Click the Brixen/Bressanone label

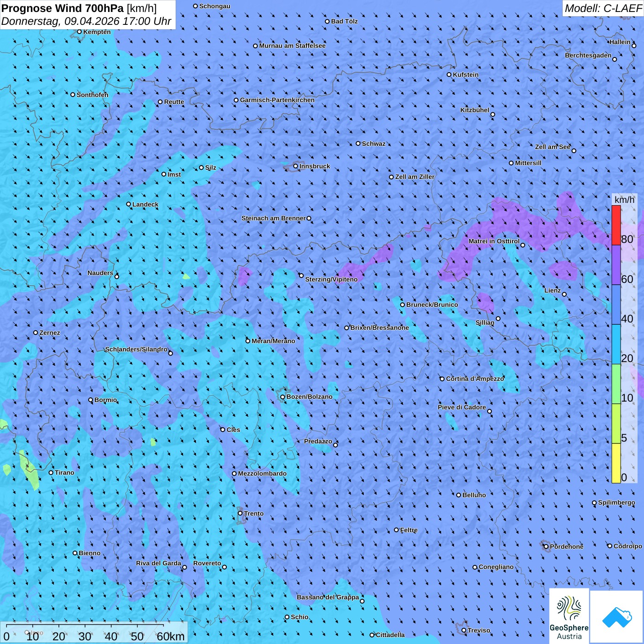[379, 328]
